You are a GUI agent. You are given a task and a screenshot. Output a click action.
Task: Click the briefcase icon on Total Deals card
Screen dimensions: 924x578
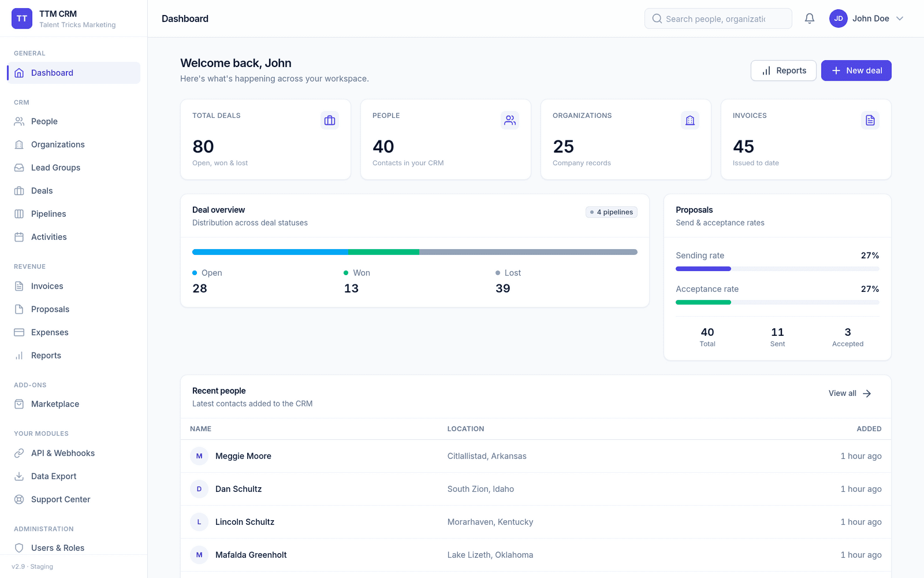330,120
